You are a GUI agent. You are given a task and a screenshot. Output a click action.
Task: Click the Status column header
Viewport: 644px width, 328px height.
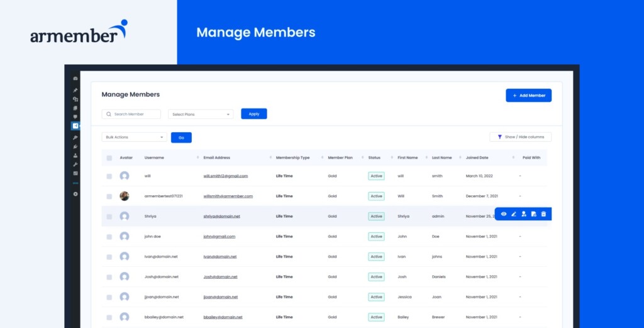pyautogui.click(x=374, y=158)
